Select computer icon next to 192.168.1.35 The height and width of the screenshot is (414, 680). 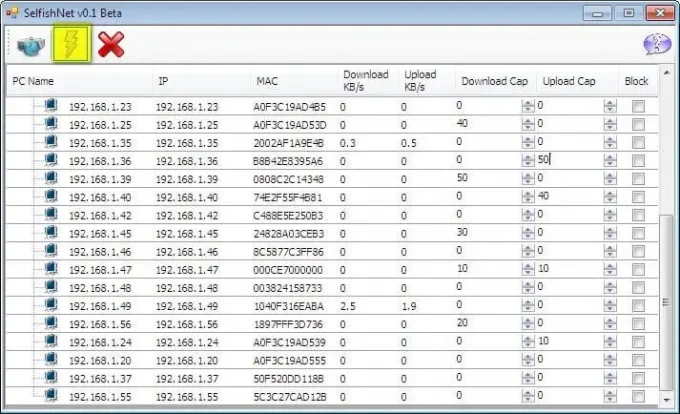[x=51, y=142]
